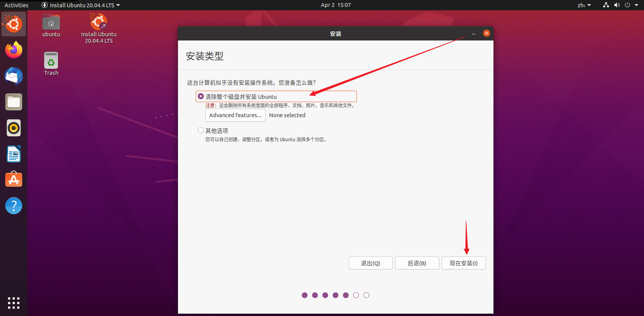Open the Help question mark app
644x316 pixels.
(x=14, y=206)
